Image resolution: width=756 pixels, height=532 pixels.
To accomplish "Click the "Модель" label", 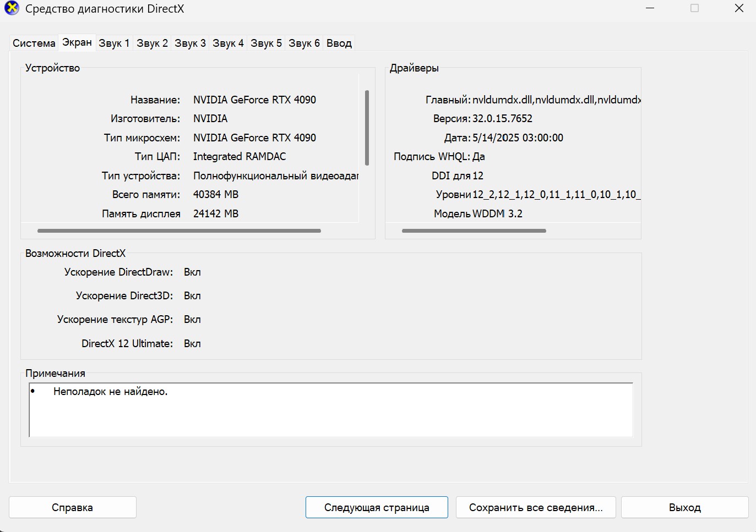I will pos(452,213).
